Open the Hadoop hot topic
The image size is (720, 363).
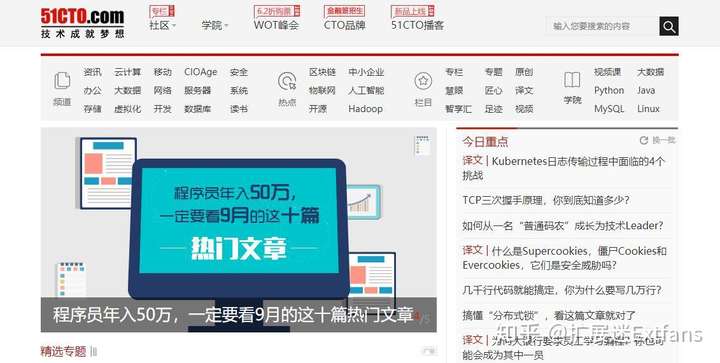(366, 109)
